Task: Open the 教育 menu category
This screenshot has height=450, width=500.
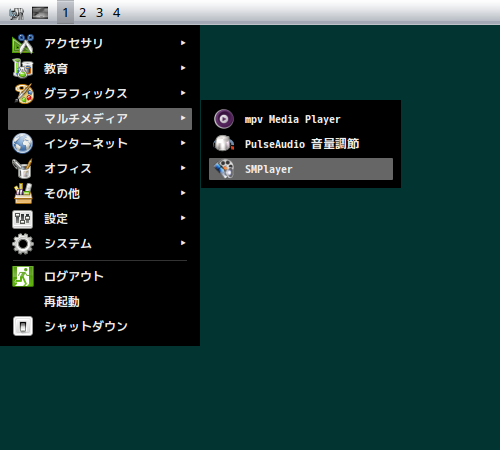Action: (x=100, y=68)
